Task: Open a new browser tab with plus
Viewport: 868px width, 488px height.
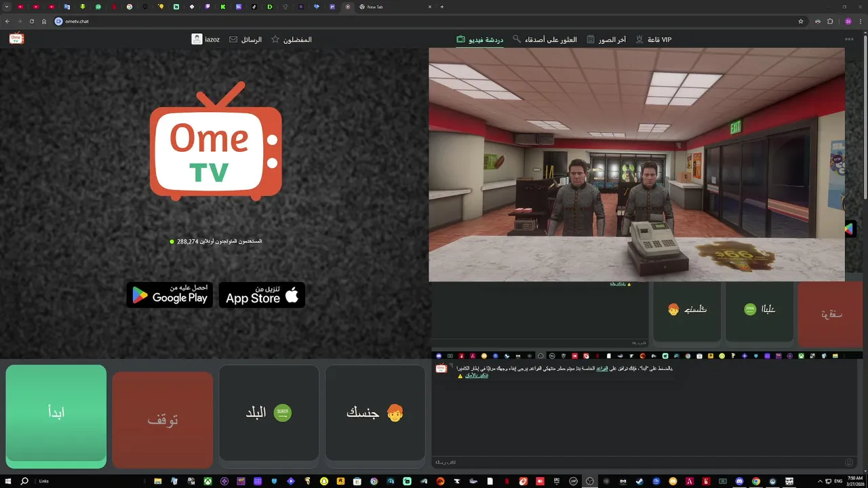Action: click(442, 7)
